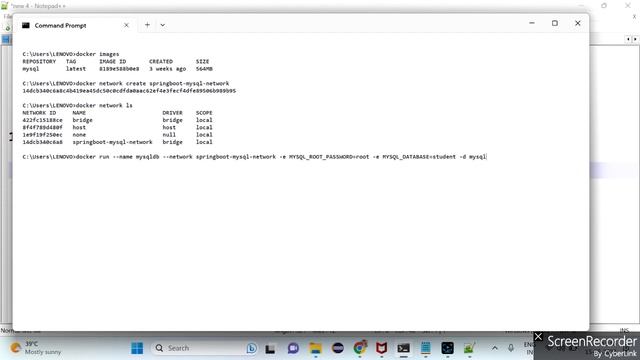Click the 'springboot-mysql-network' row in network list
Viewport: 640px width, 360px height.
118,142
